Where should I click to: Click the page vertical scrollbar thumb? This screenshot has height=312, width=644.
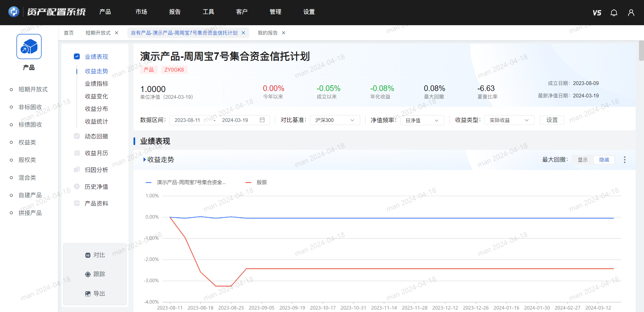click(x=641, y=50)
